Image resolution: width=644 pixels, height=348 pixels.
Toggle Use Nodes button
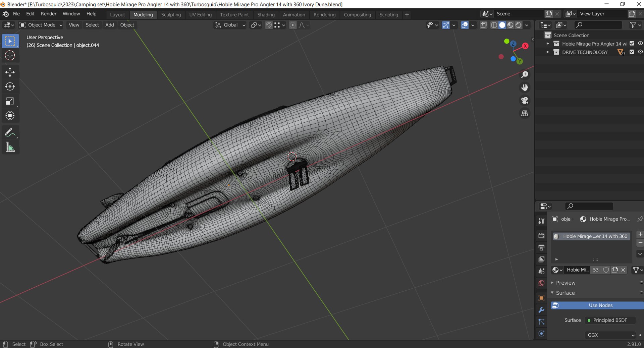coord(597,305)
